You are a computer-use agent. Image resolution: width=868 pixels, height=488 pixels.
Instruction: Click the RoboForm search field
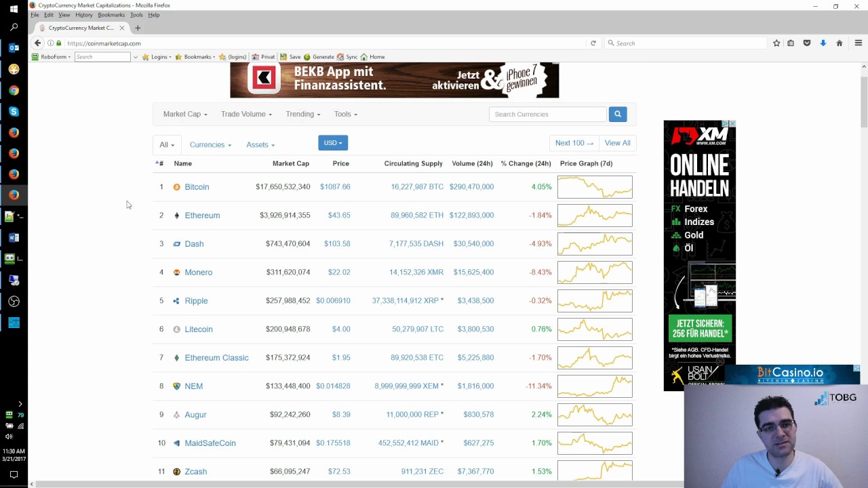coord(102,57)
